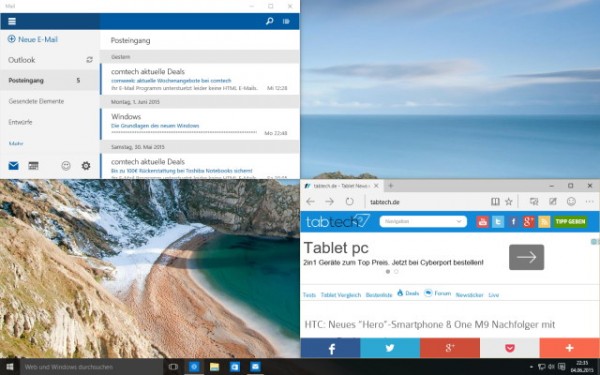Screen dimensions: 600x375
Task: Click Neue E-Mail button
Action: pos(33,39)
